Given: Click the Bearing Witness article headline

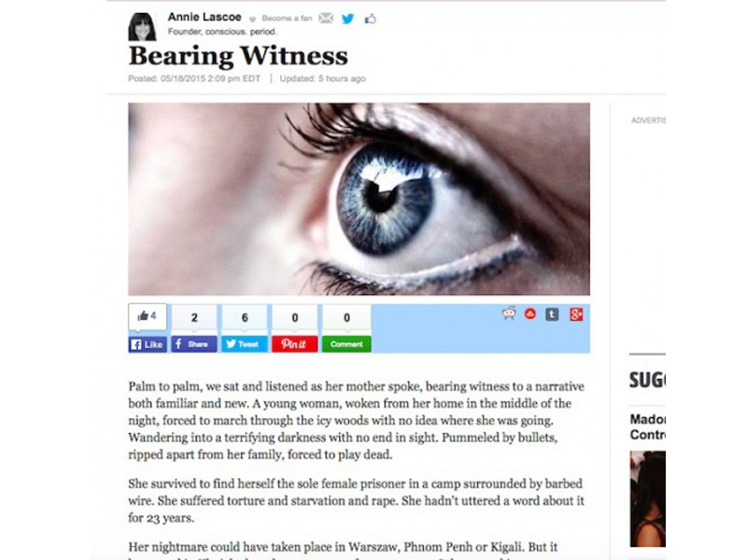Looking at the screenshot, I should (238, 56).
